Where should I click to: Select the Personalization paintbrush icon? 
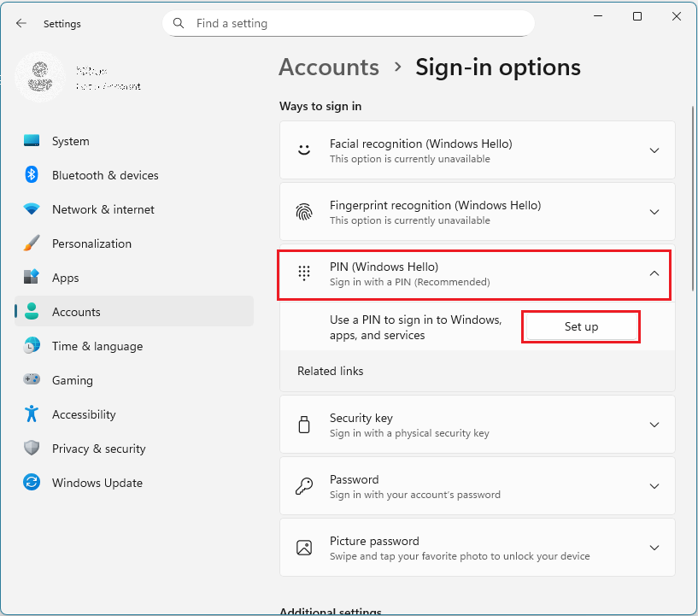pos(32,243)
